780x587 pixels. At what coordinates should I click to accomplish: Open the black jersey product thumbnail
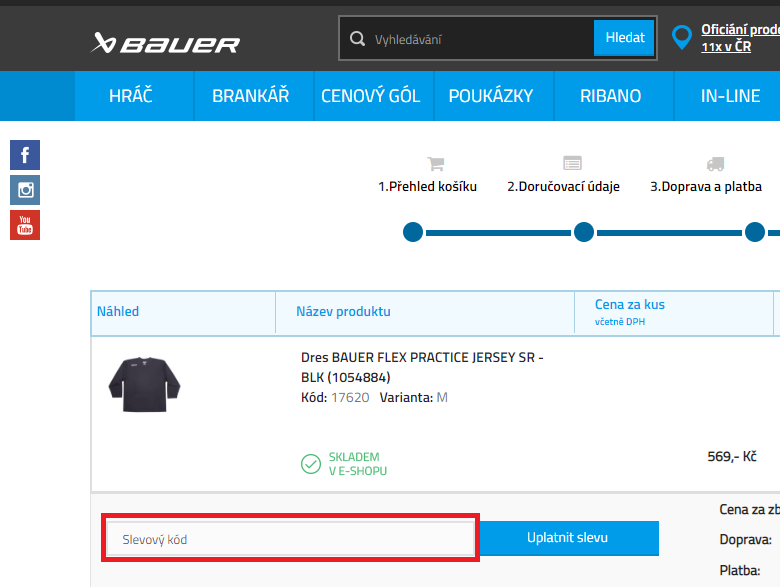point(144,384)
